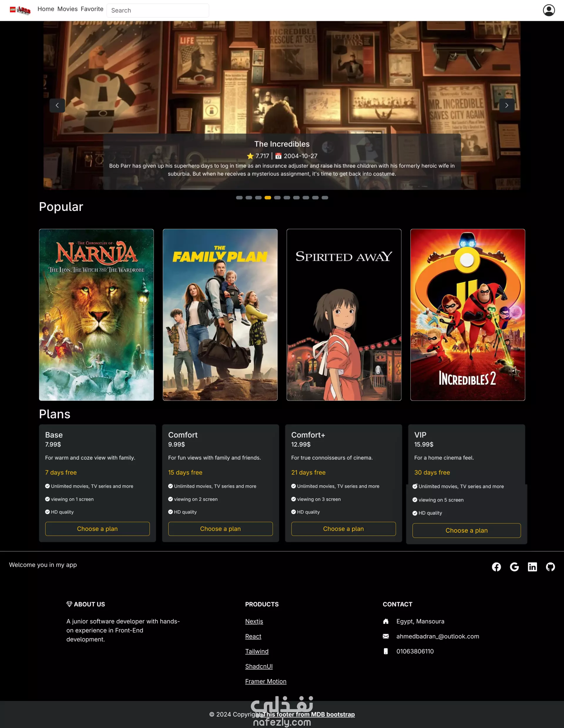Choose a plan for Comfort
This screenshot has width=564, height=728.
click(220, 529)
